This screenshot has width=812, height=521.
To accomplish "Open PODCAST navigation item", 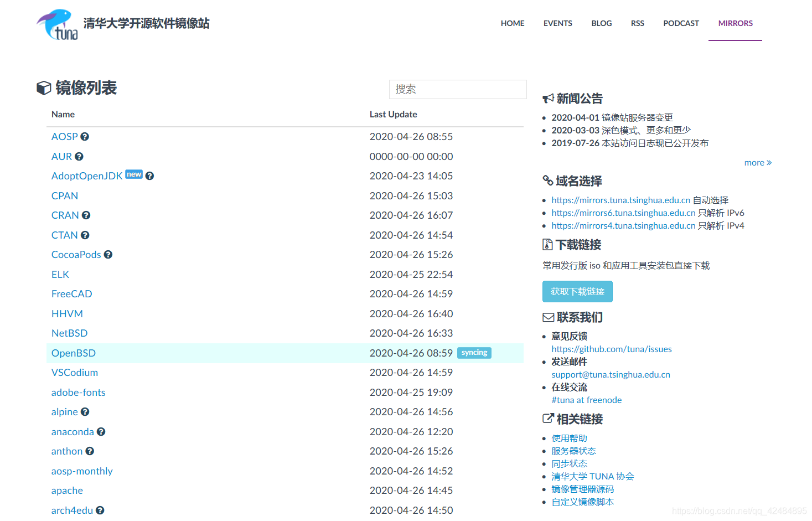I will (x=681, y=23).
